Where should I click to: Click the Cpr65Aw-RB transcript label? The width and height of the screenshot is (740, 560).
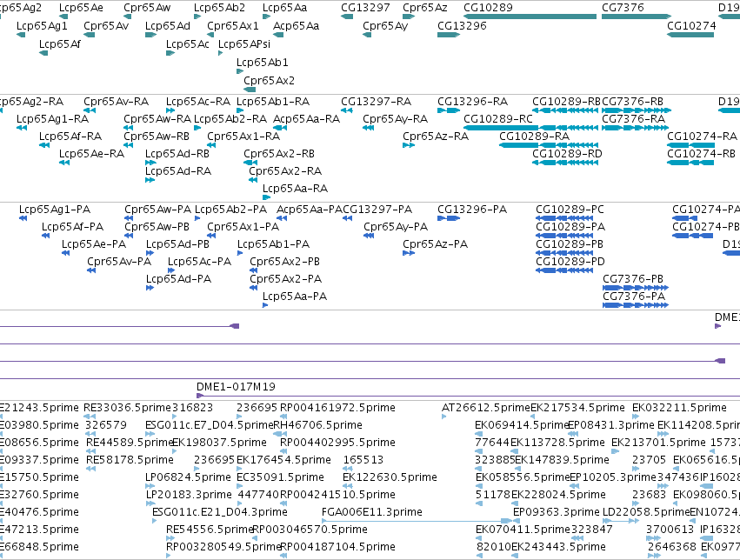point(157,137)
